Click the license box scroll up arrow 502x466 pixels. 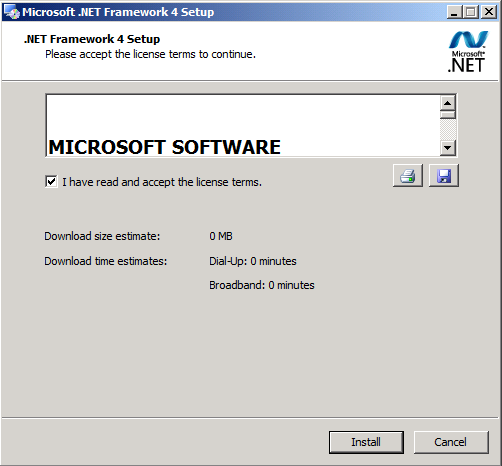[x=448, y=103]
